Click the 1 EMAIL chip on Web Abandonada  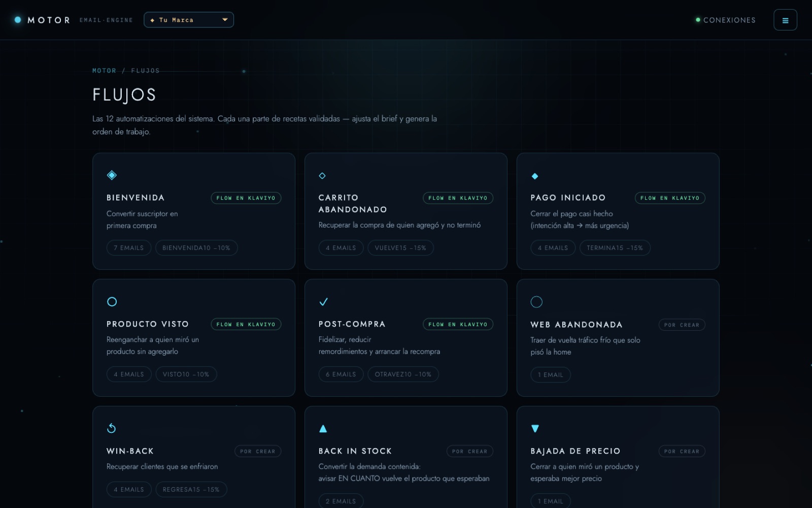click(x=551, y=375)
